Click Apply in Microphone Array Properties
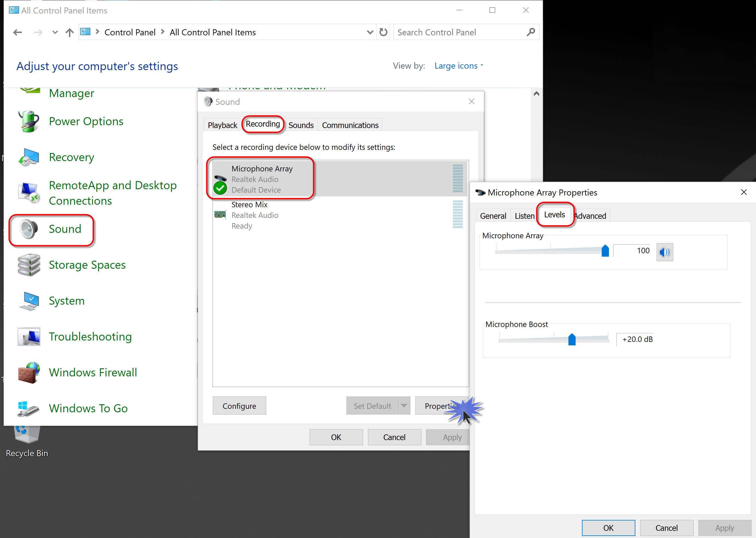 [x=724, y=528]
